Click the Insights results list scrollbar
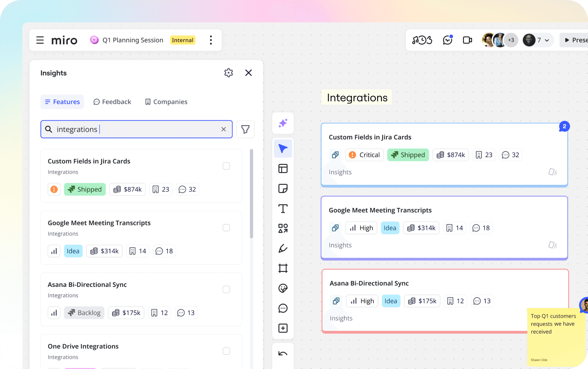588x369 pixels. coord(251,194)
